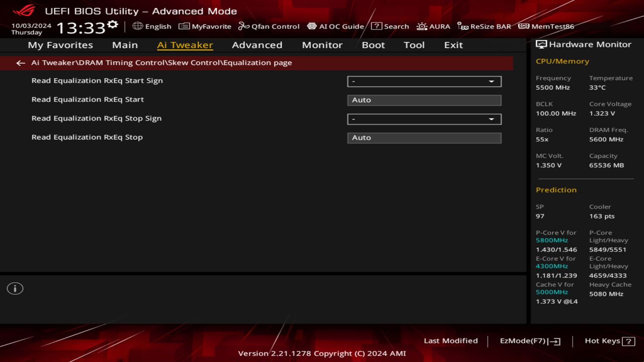Viewport: 644px width, 362px height.
Task: Click the 5500 MHz frequency value
Action: click(x=553, y=87)
